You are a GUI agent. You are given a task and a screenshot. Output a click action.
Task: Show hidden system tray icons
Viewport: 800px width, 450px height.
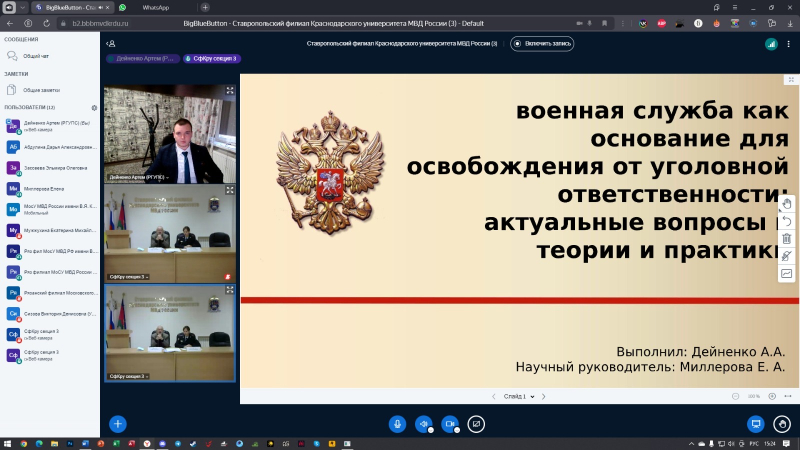tap(691, 444)
